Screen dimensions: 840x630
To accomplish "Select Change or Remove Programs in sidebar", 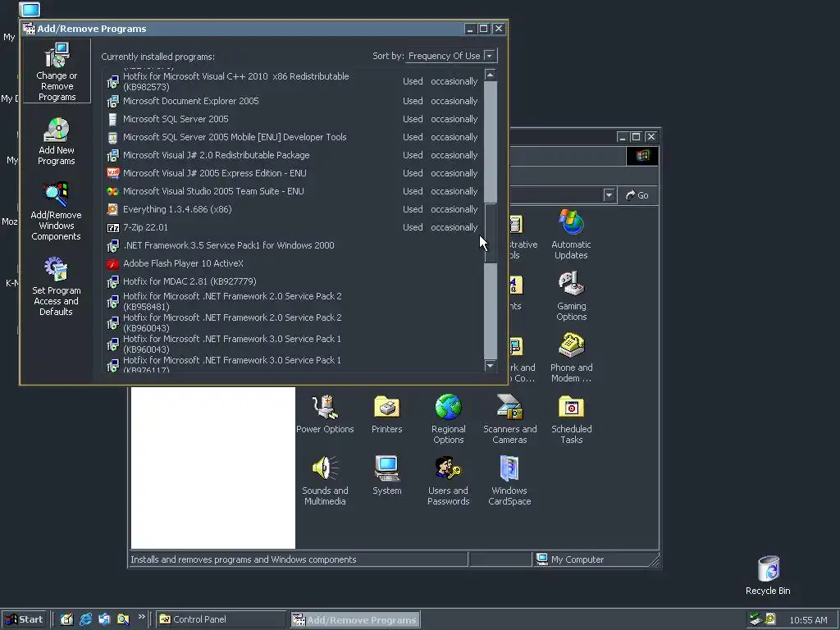I will pyautogui.click(x=57, y=71).
